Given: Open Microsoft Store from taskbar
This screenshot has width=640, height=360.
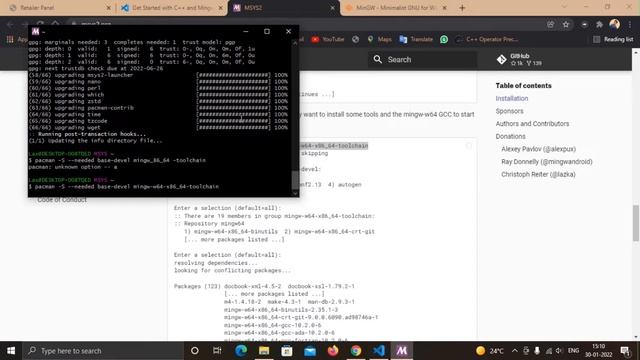Looking at the screenshot, I should [x=287, y=351].
